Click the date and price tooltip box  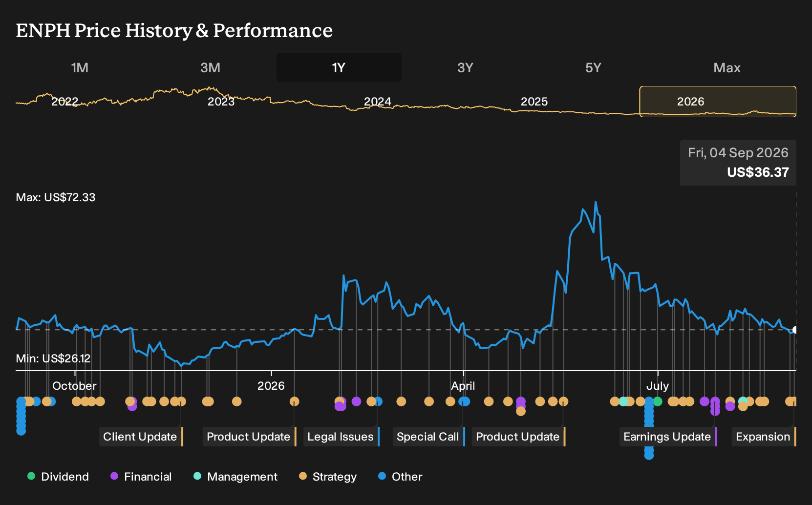[738, 163]
